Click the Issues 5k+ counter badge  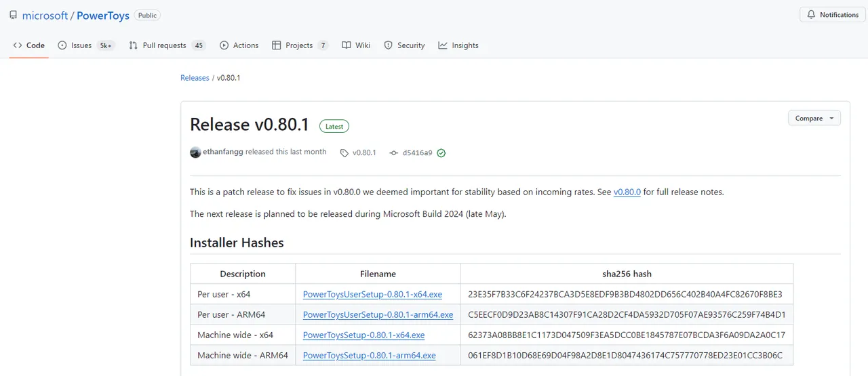coord(105,45)
